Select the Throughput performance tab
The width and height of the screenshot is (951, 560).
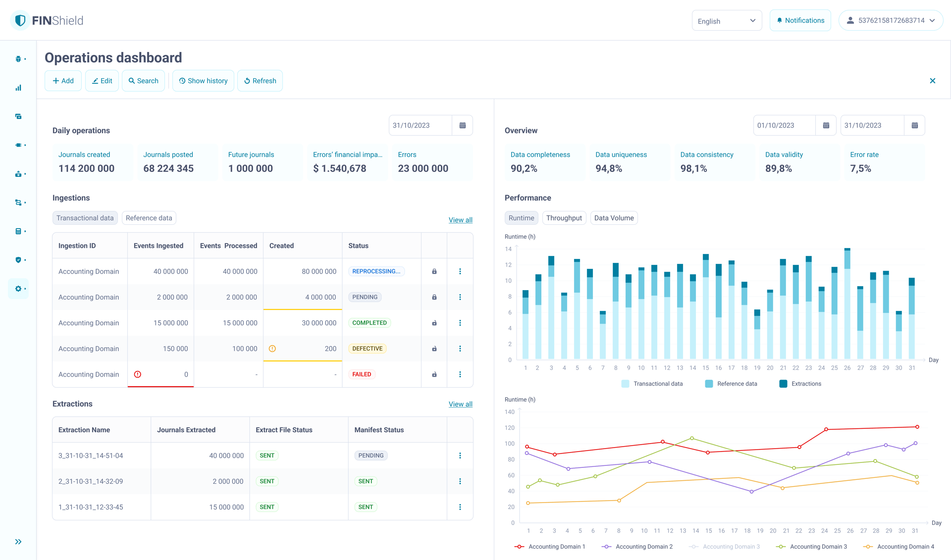564,218
